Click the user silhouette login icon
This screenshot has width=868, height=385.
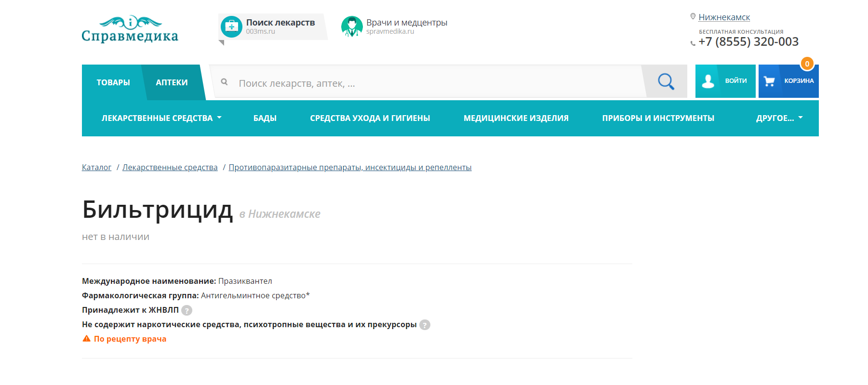click(708, 81)
